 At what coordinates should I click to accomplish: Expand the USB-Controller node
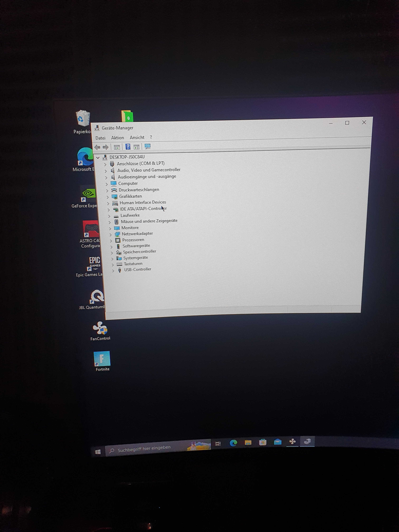pos(113,271)
